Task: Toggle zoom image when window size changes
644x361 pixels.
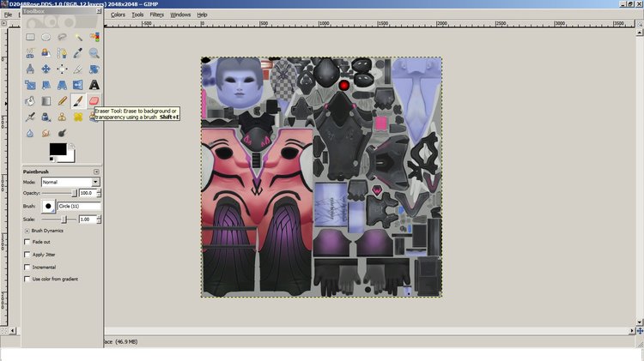Action: click(640, 24)
